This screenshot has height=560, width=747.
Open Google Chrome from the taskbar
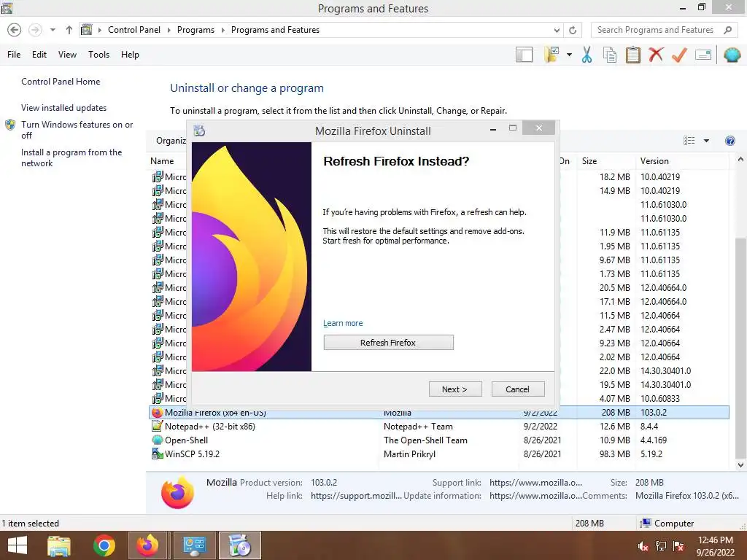click(x=104, y=545)
